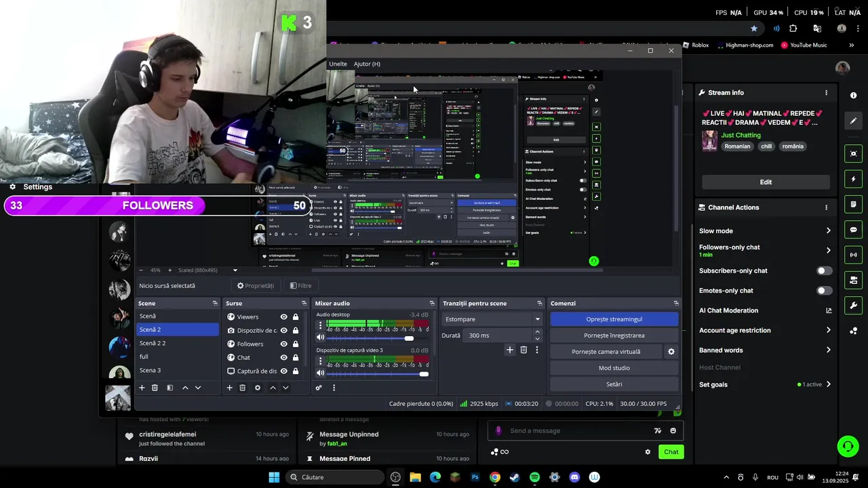The image size is (868, 488).
Task: Expand Banned words settings
Action: point(828,350)
